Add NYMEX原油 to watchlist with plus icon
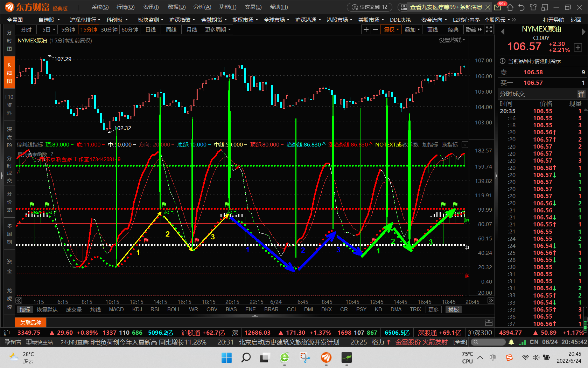This screenshot has height=368, width=588. point(578,48)
